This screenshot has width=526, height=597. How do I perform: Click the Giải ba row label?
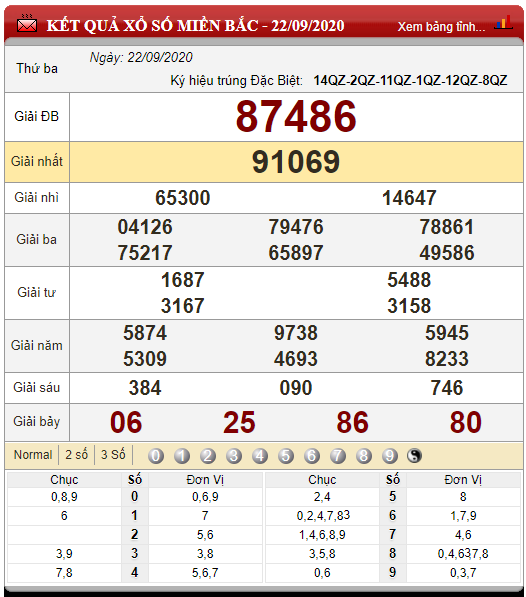click(37, 239)
